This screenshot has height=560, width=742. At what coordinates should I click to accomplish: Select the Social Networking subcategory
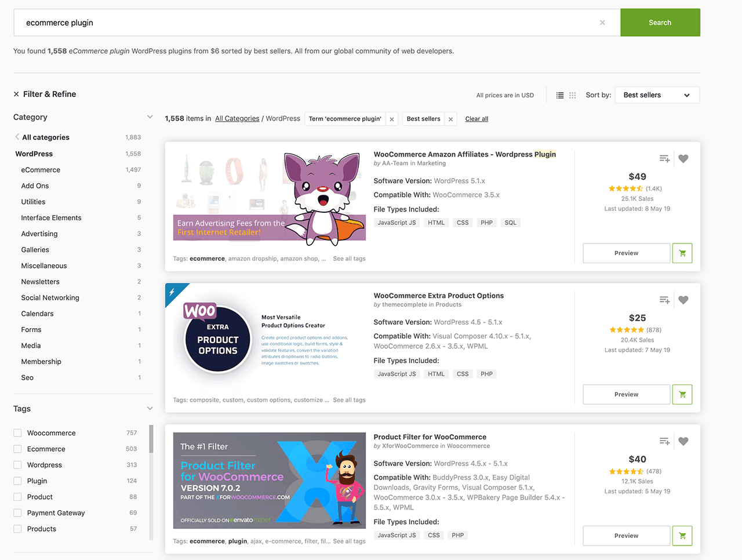50,297
